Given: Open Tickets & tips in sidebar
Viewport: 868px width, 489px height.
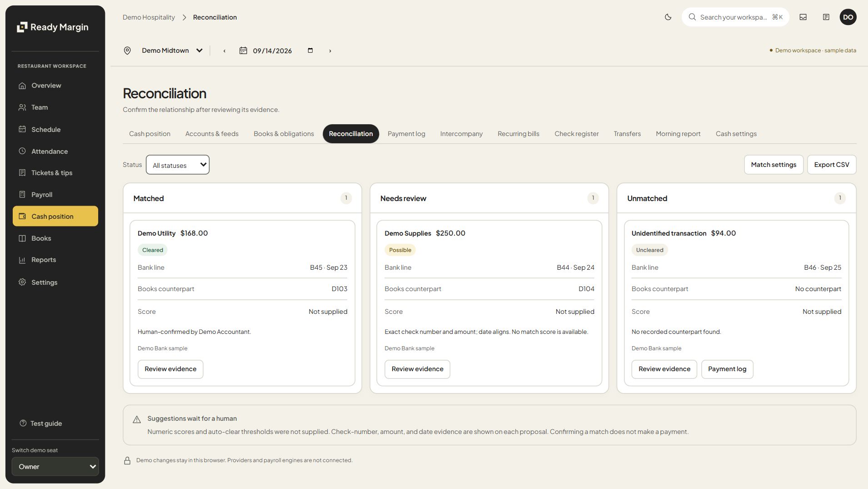Looking at the screenshot, I should coord(55,173).
